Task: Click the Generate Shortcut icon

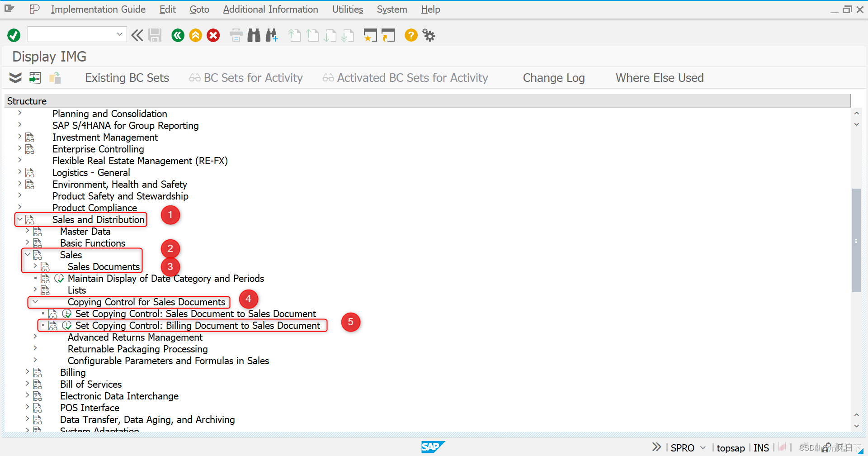Action: tap(388, 35)
